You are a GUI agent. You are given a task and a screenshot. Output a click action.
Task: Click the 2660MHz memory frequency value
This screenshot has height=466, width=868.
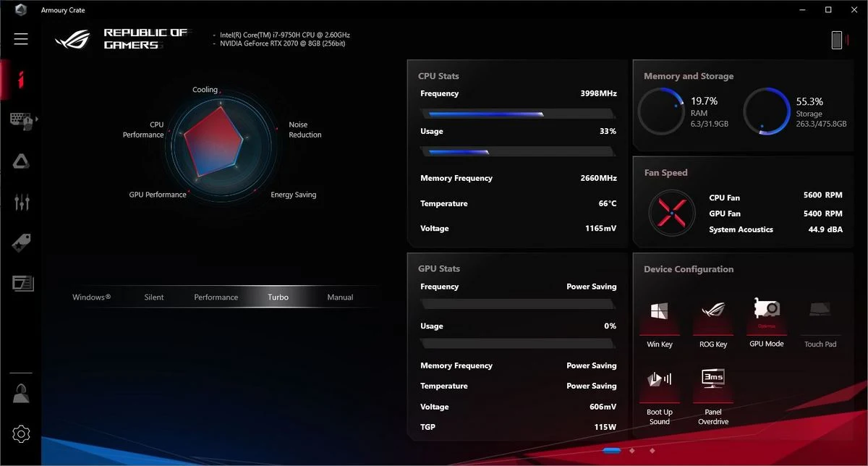(x=598, y=178)
